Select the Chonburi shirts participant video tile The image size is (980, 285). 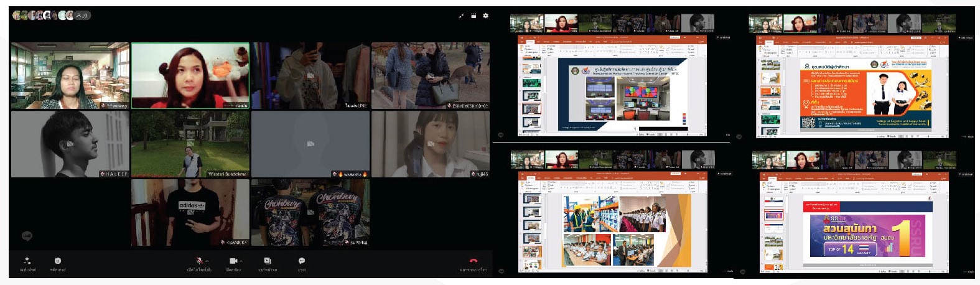pos(310,213)
